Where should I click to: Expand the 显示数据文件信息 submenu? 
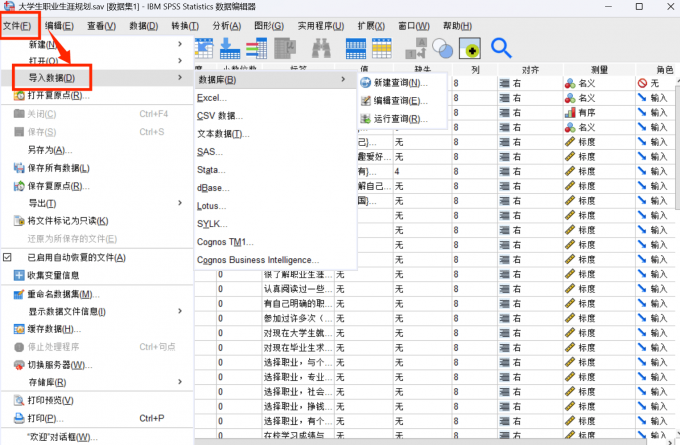point(98,311)
